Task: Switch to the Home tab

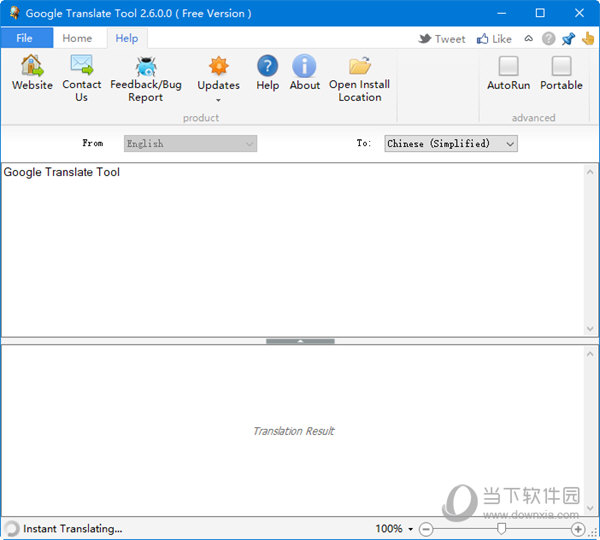Action: pyautogui.click(x=77, y=38)
